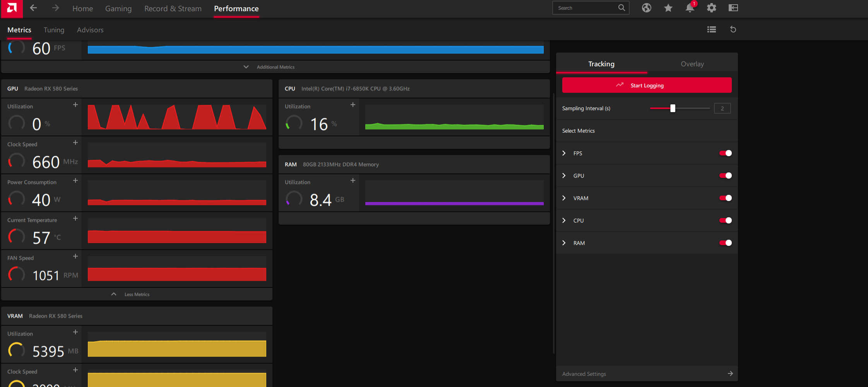The image size is (868, 387).
Task: Select the Performance tab
Action: pos(236,9)
